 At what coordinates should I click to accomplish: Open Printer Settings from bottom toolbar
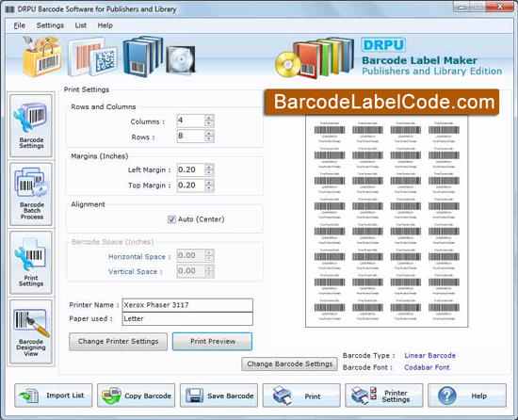(384, 396)
